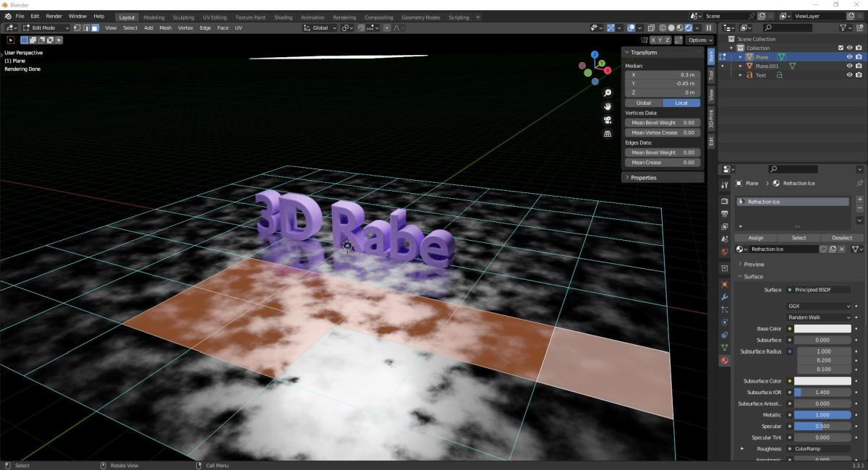The width and height of the screenshot is (868, 470).
Task: Switch to Global transform orientation button
Action: pos(643,103)
